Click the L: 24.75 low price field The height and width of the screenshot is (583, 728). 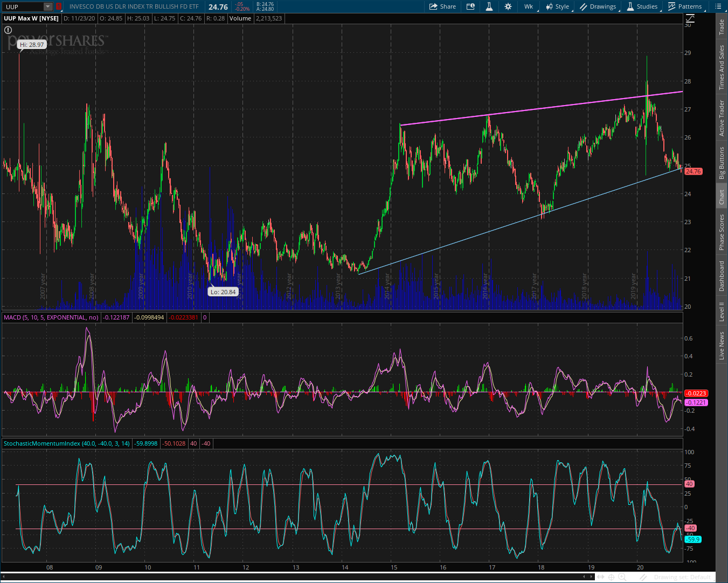coord(164,18)
